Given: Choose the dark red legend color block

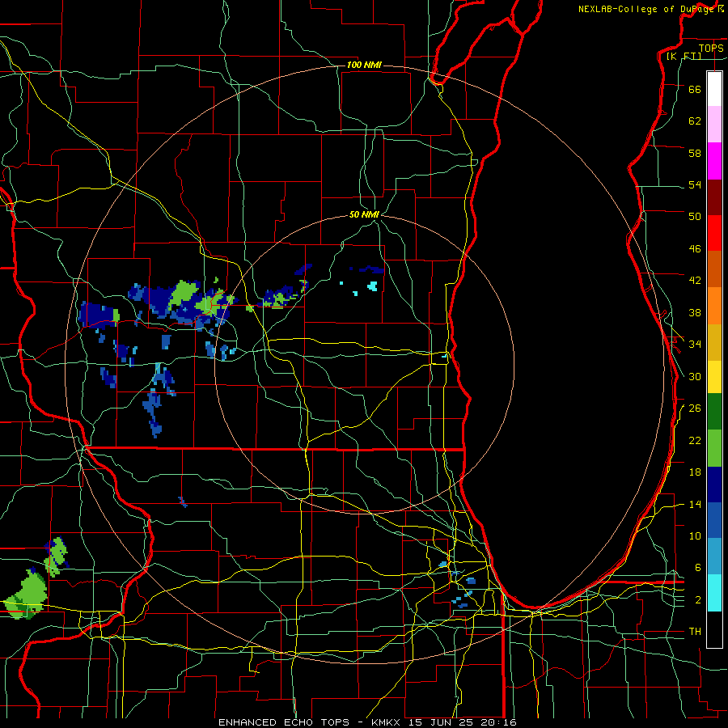Looking at the screenshot, I should point(714,197).
